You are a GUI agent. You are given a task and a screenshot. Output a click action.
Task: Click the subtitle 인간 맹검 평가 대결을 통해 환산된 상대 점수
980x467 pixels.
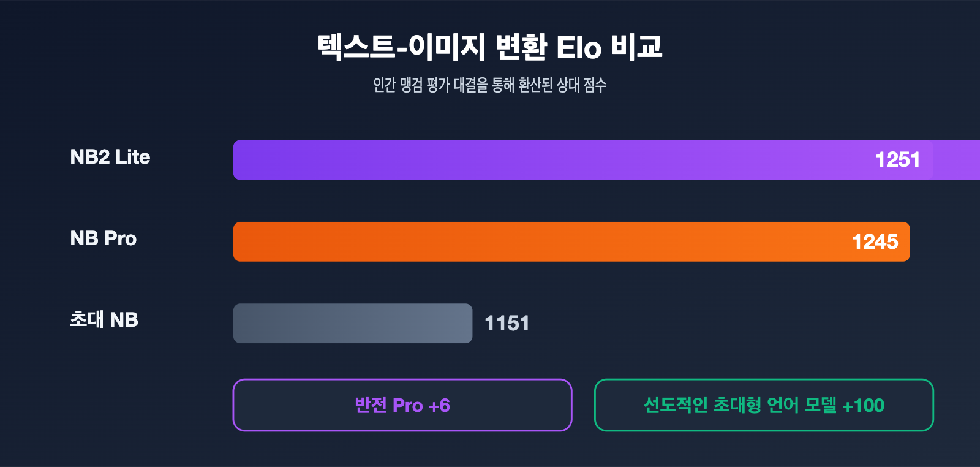(490, 85)
